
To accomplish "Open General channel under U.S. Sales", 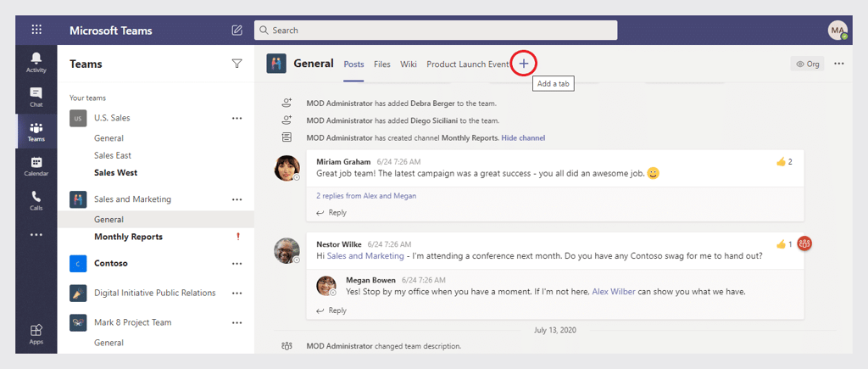I will click(x=109, y=138).
